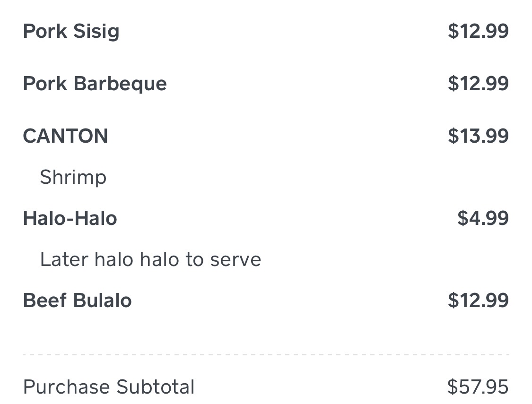532x404 pixels.
Task: Open the Pork Barbeque line item
Action: [95, 84]
